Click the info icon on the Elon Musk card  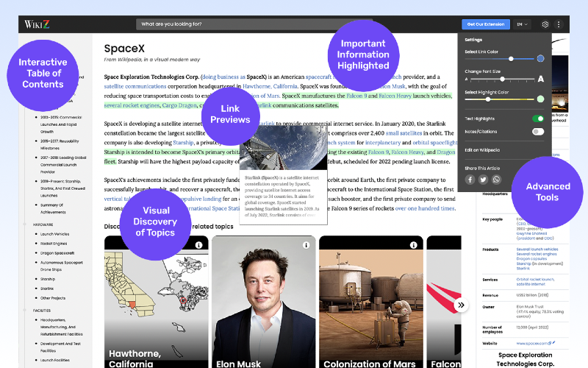306,245
